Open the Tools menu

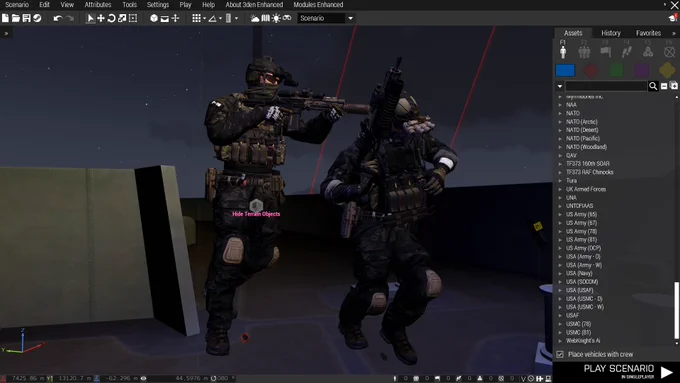[x=129, y=5]
